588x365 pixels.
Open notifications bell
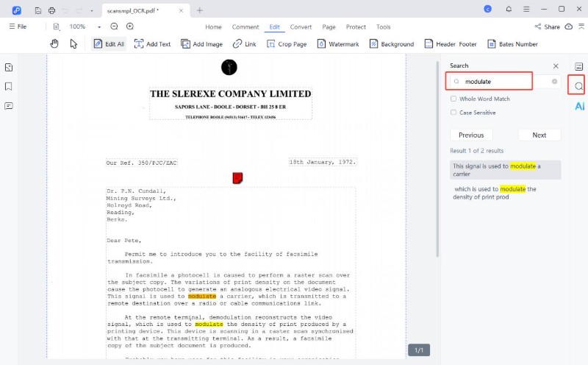point(509,9)
